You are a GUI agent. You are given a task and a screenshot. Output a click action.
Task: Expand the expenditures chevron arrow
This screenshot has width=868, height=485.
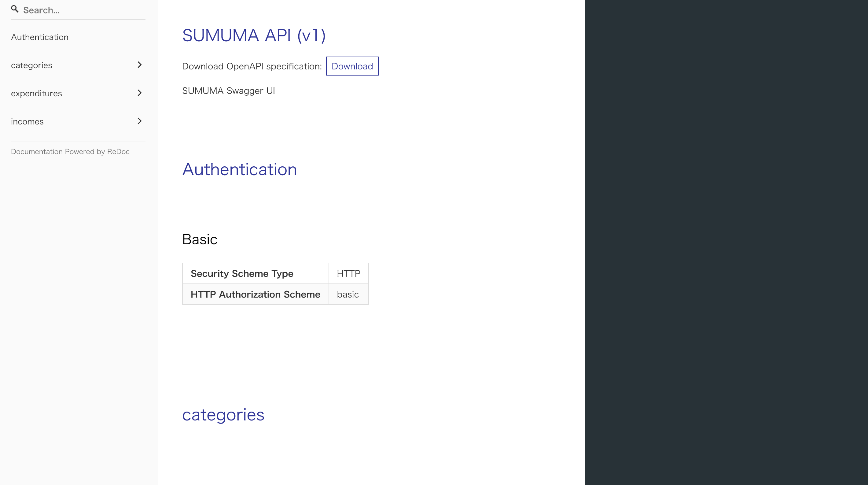(x=139, y=93)
